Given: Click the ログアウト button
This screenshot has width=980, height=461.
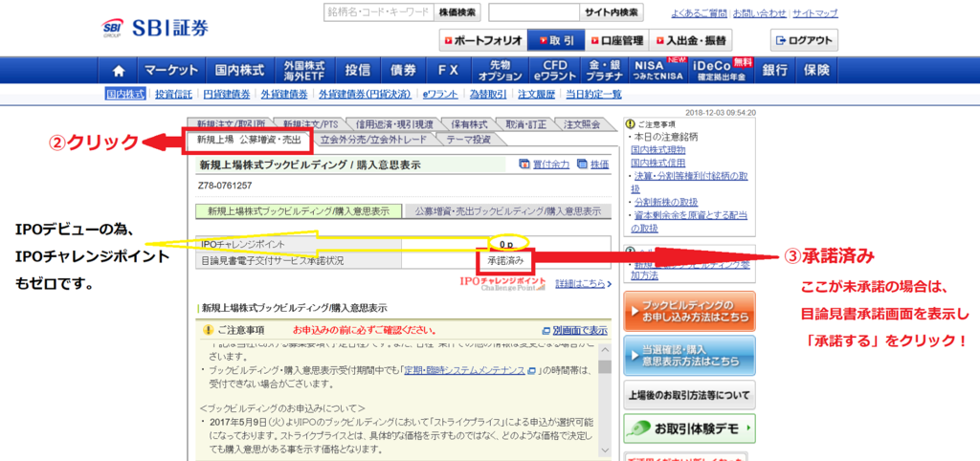Looking at the screenshot, I should click(x=804, y=40).
